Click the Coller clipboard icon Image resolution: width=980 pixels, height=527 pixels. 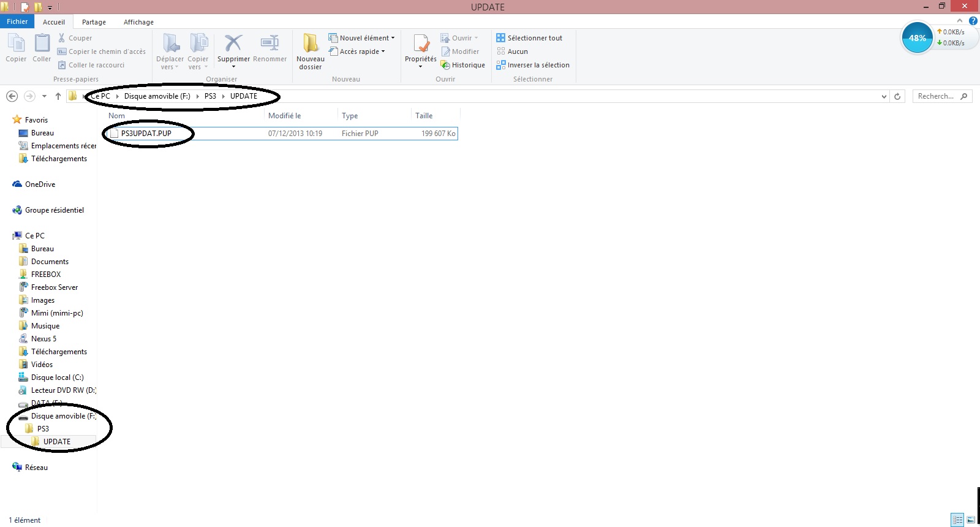(42, 44)
